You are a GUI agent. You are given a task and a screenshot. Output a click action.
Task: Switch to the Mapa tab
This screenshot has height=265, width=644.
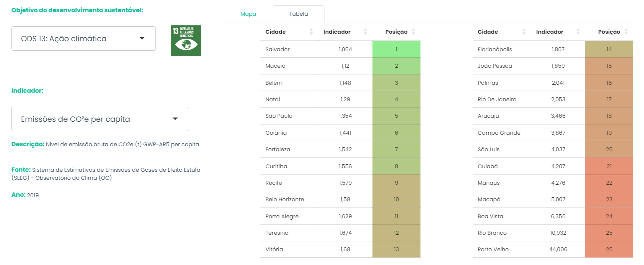pyautogui.click(x=248, y=14)
